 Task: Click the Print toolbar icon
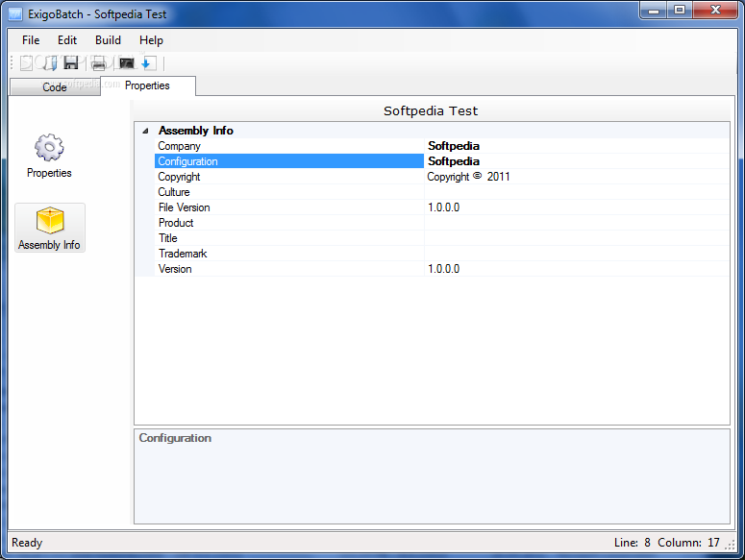tap(98, 62)
